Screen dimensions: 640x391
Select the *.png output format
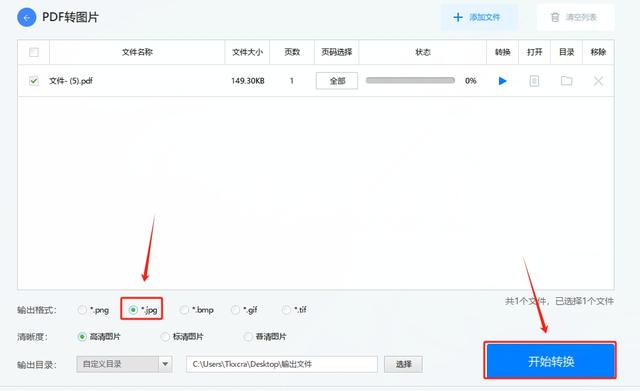[x=82, y=310]
